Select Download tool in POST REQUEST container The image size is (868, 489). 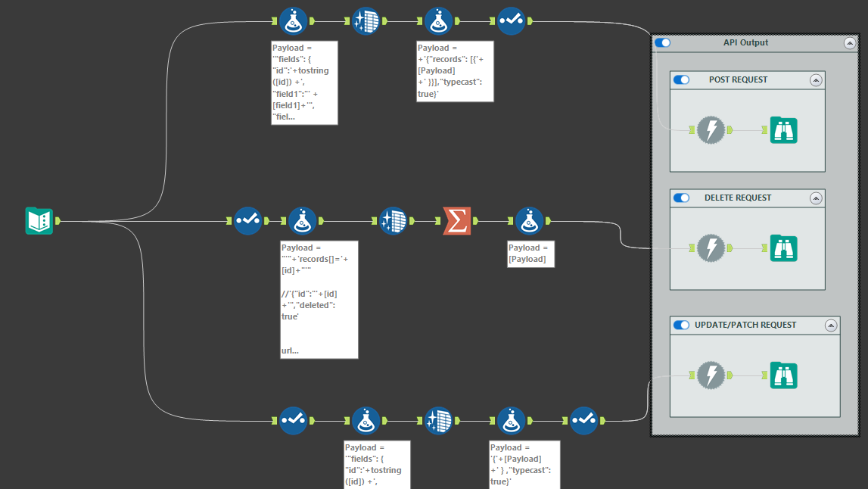(x=710, y=130)
